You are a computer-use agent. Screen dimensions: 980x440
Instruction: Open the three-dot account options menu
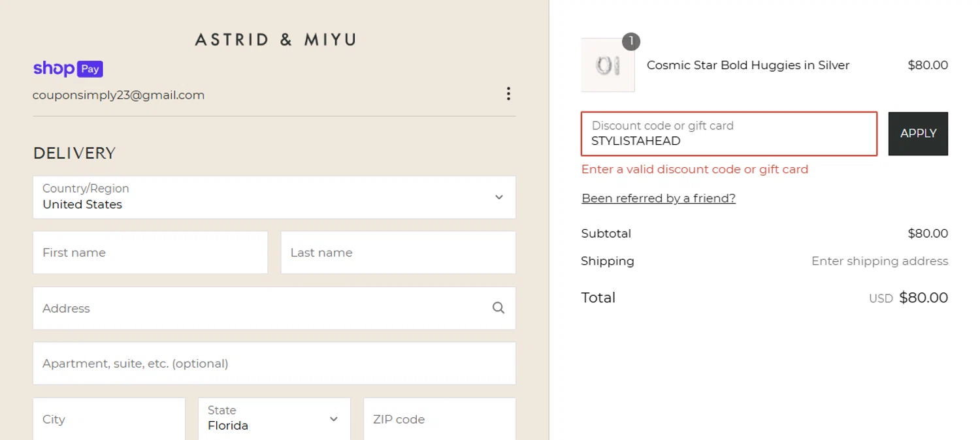(508, 94)
